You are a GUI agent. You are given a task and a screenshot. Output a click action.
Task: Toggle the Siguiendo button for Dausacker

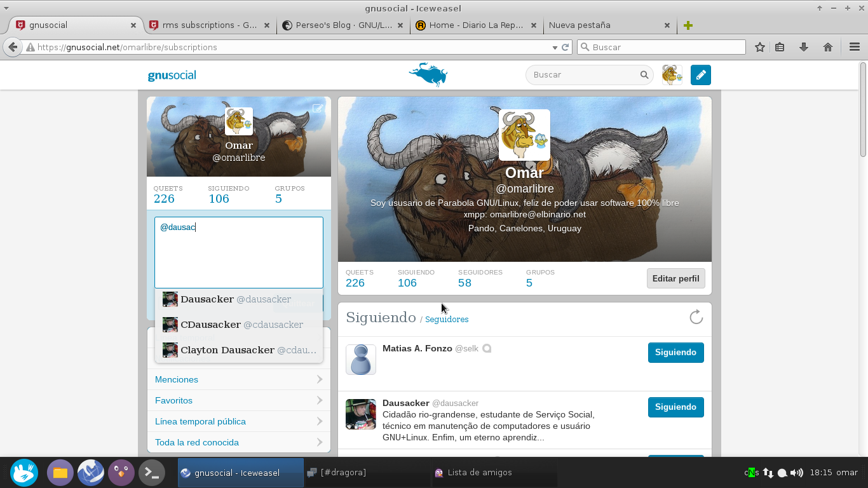coord(675,407)
